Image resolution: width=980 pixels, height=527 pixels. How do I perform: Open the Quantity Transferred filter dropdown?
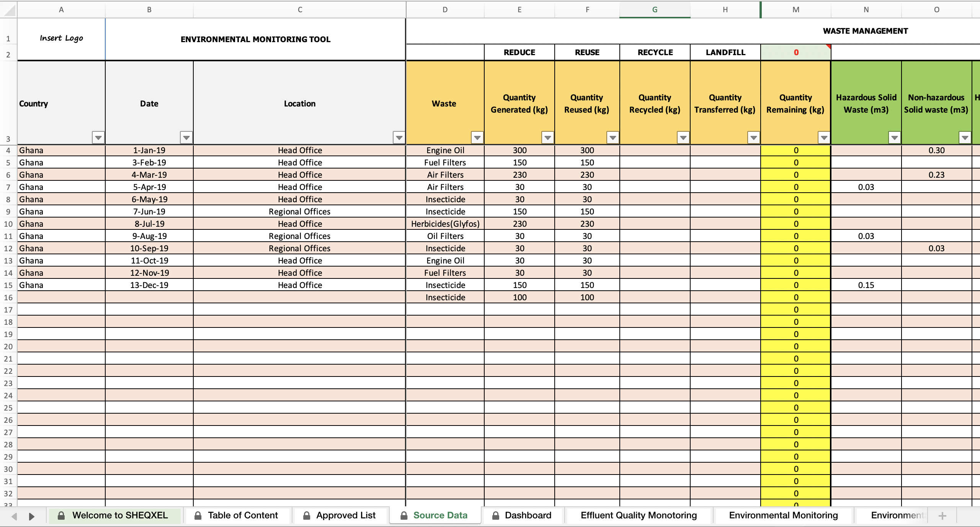753,137
